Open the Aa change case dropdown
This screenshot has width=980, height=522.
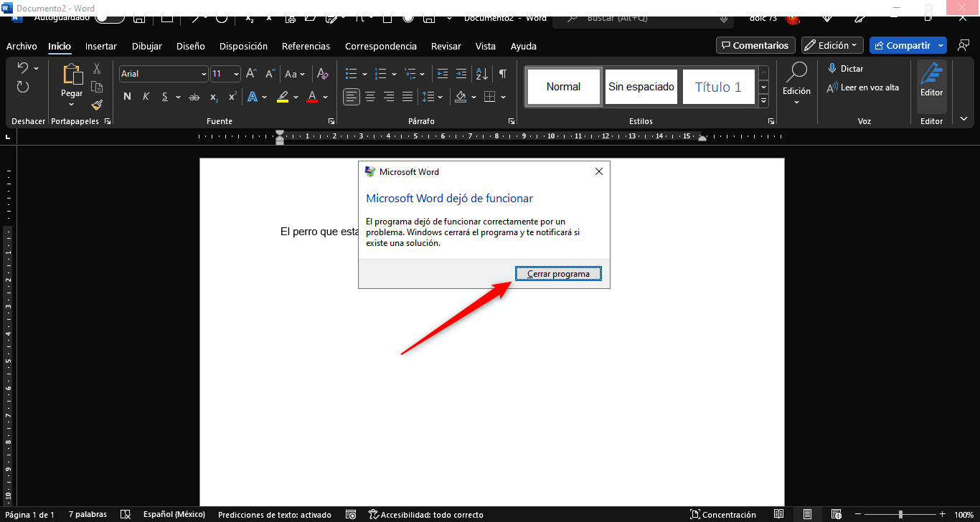pos(294,74)
